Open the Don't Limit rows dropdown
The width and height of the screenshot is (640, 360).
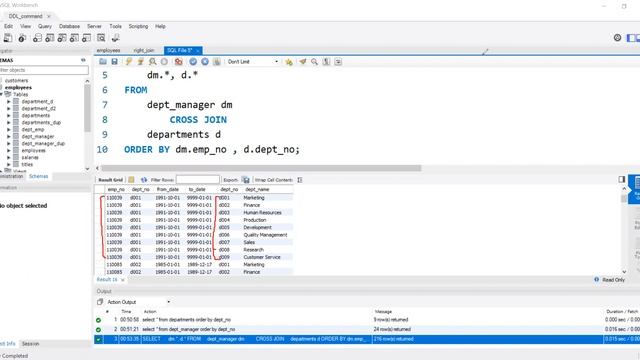(x=253, y=62)
